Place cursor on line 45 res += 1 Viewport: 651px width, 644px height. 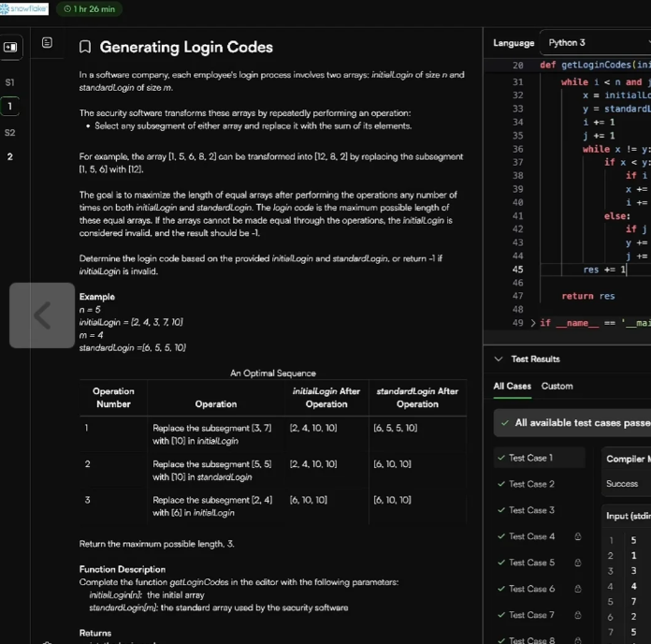coord(603,270)
